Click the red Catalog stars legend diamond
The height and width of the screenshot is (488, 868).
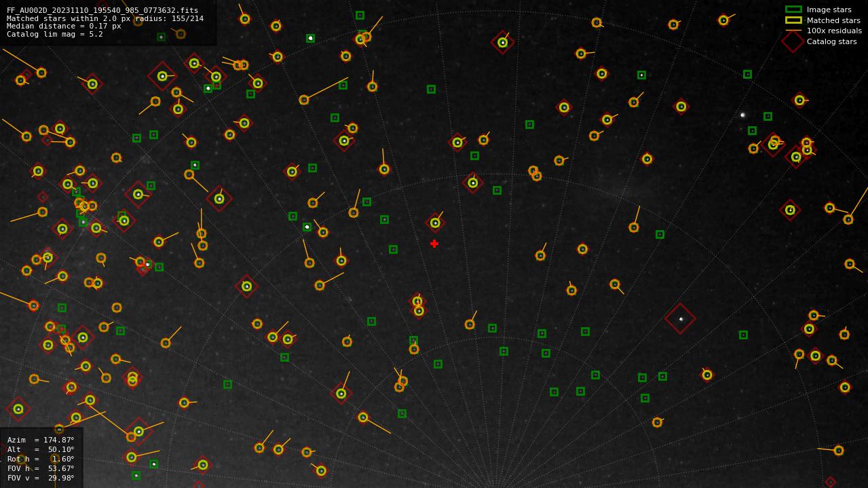pyautogui.click(x=793, y=41)
